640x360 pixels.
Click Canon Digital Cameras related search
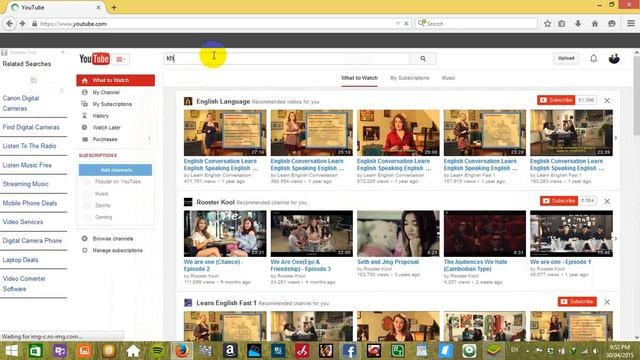coord(21,103)
